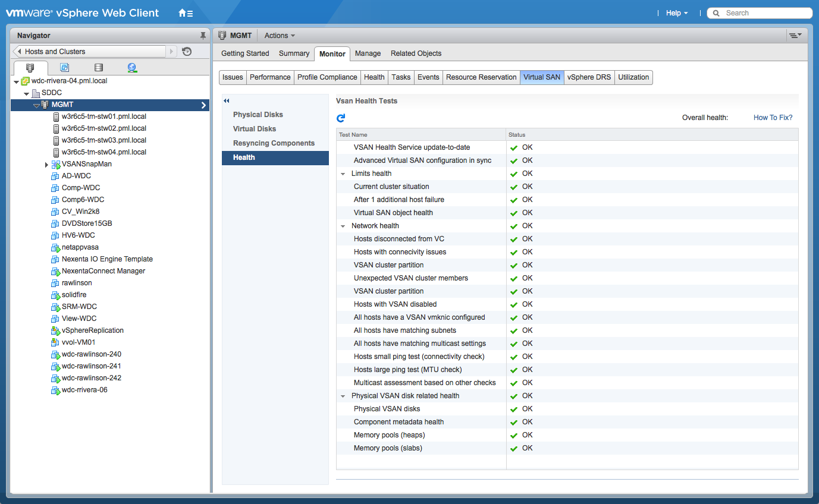Click the vCenter icon for wdc-rrivera-04.pml.local
The width and height of the screenshot is (819, 504).
[x=25, y=81]
